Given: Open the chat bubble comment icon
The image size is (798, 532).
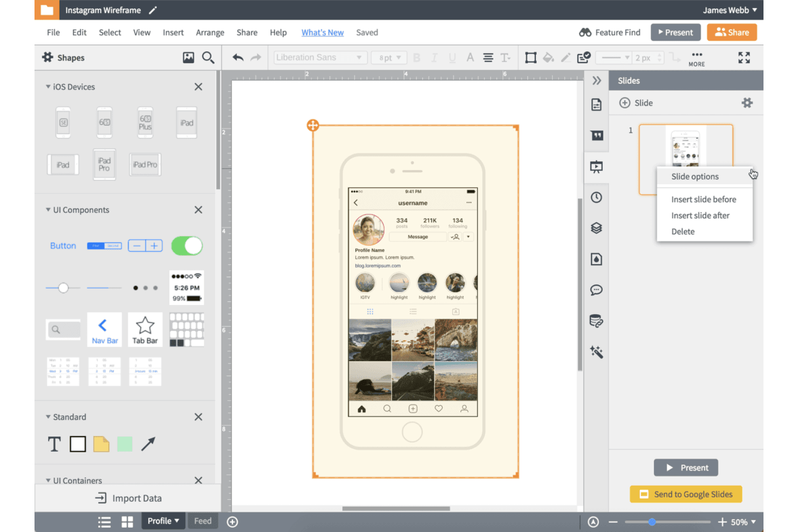Looking at the screenshot, I should coord(596,290).
